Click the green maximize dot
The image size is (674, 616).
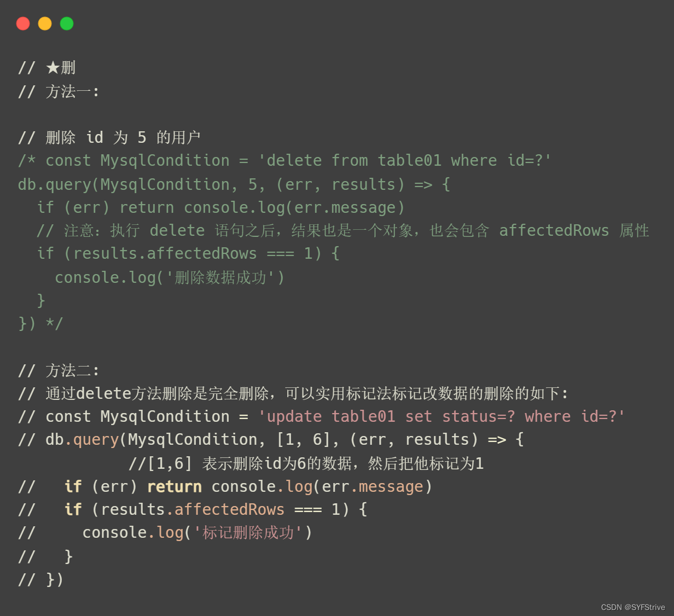67,24
